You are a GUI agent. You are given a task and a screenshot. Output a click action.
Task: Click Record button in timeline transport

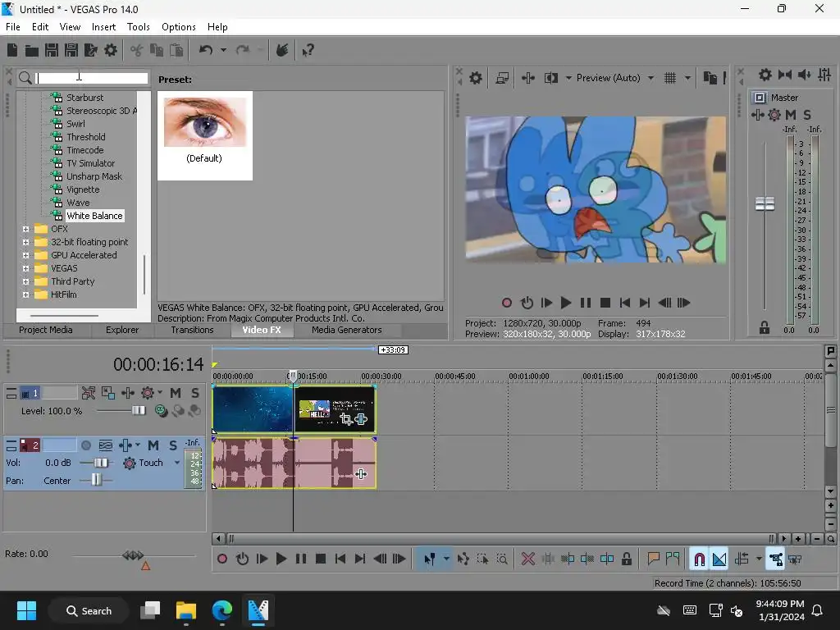pyautogui.click(x=222, y=559)
